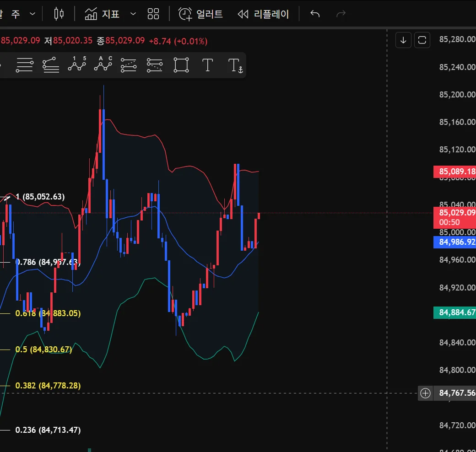Click the green 84,884.67 price label

pos(455,312)
